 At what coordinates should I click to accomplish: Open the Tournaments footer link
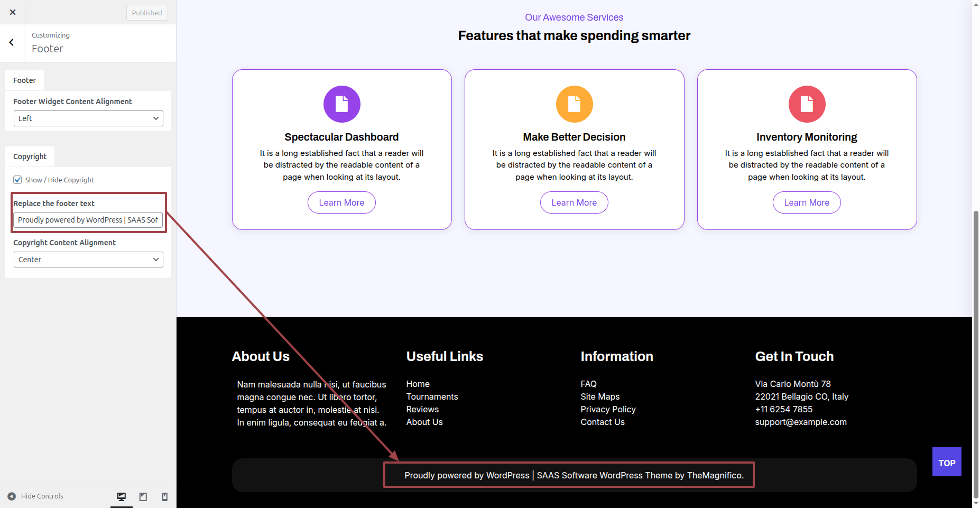[432, 396]
